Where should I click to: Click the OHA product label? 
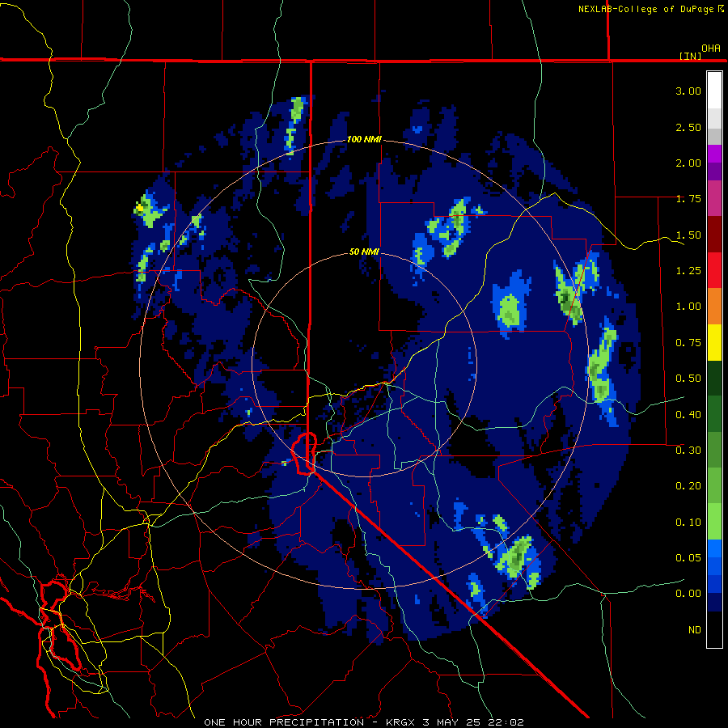tap(711, 48)
